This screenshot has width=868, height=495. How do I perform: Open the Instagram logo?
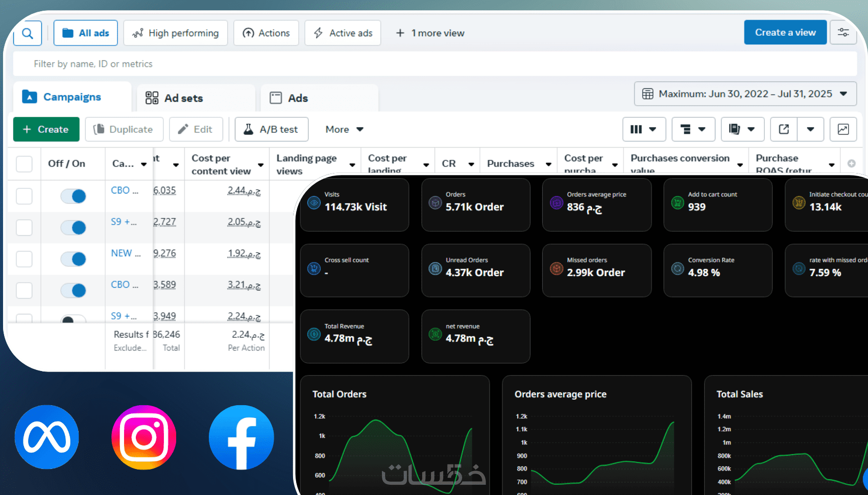[x=144, y=437]
